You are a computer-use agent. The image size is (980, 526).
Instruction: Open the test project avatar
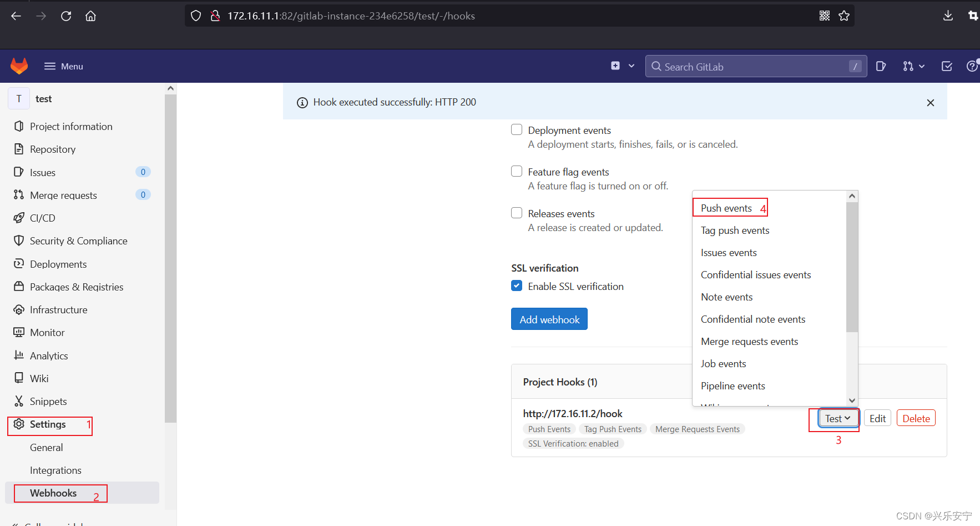coord(19,99)
